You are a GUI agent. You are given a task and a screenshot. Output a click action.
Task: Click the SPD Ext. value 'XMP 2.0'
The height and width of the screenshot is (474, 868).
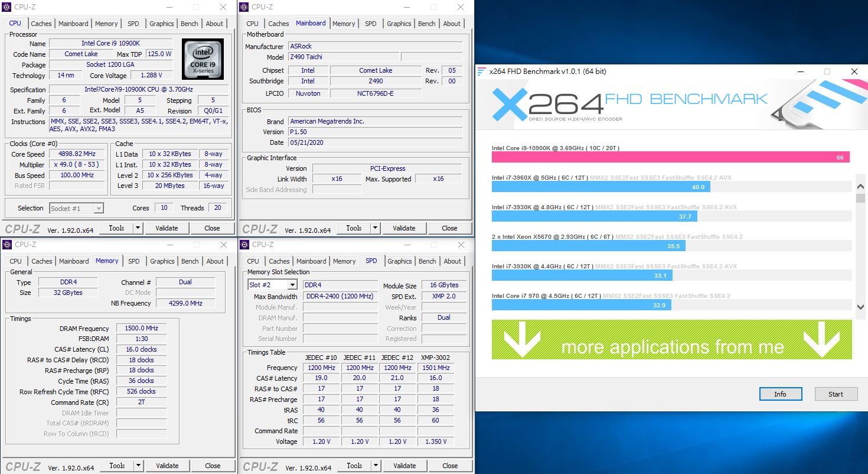443,297
